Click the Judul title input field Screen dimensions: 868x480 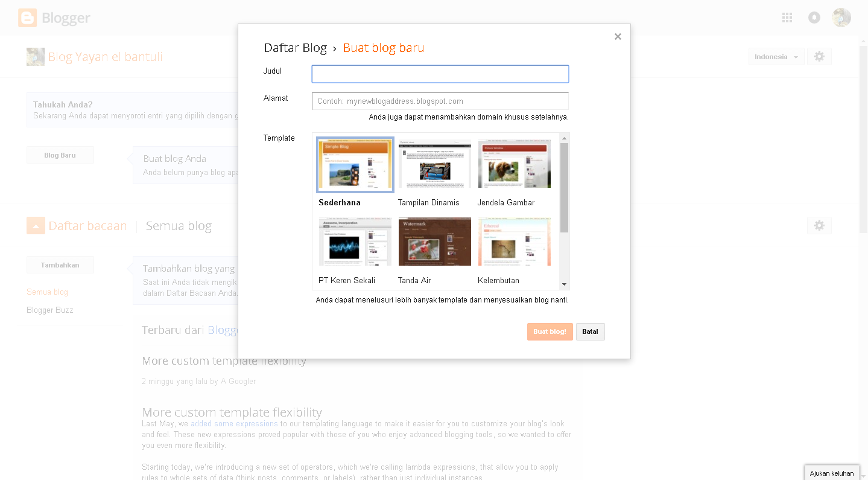click(440, 74)
